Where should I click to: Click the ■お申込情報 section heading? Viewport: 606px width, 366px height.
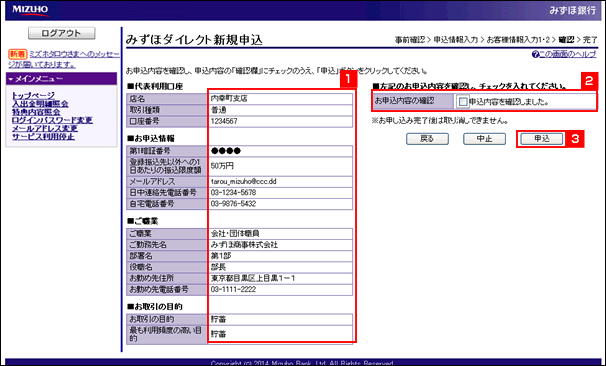[x=151, y=138]
